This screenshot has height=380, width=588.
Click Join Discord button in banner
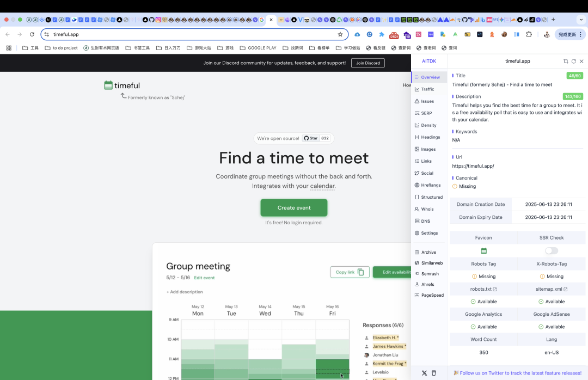(x=368, y=63)
